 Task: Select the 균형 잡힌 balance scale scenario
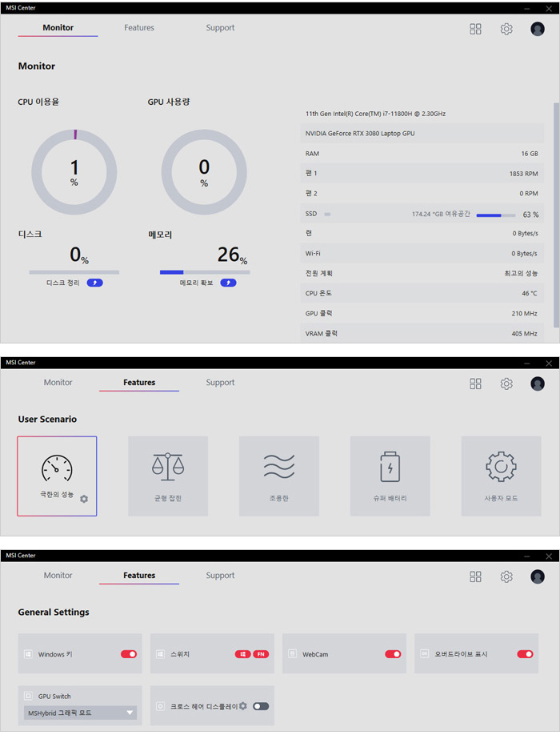[168, 476]
